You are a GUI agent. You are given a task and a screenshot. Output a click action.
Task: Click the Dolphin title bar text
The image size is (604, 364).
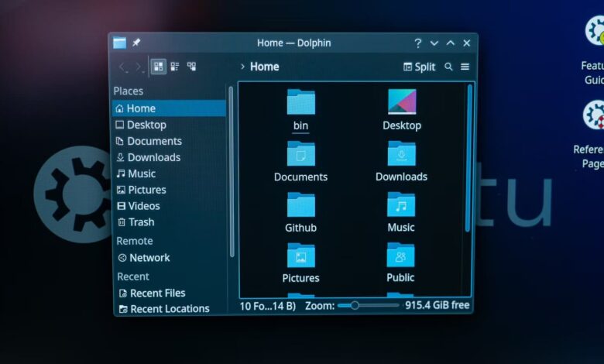tap(294, 43)
